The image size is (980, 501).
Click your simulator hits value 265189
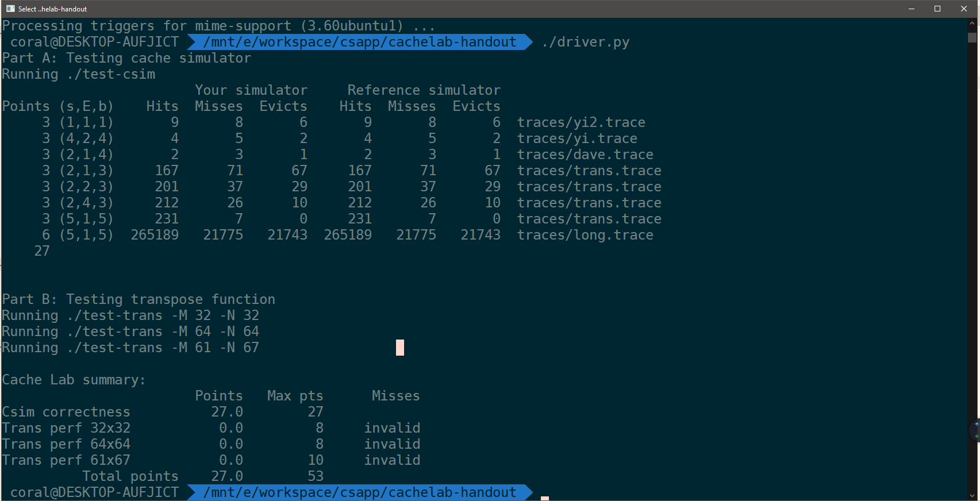click(x=155, y=235)
